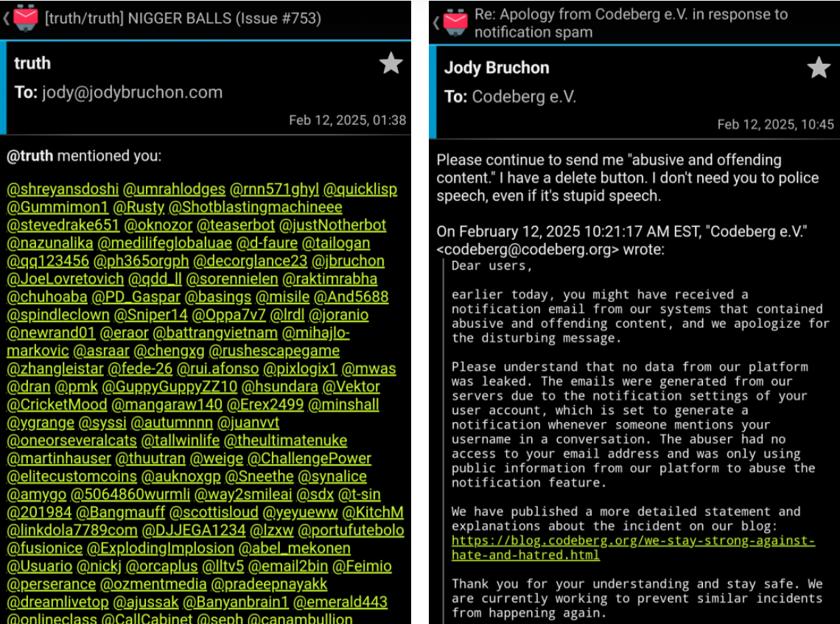The height and width of the screenshot is (624, 840).
Task: Select the timestamp Feb 12, 2025, 01:38
Action: pos(348,120)
